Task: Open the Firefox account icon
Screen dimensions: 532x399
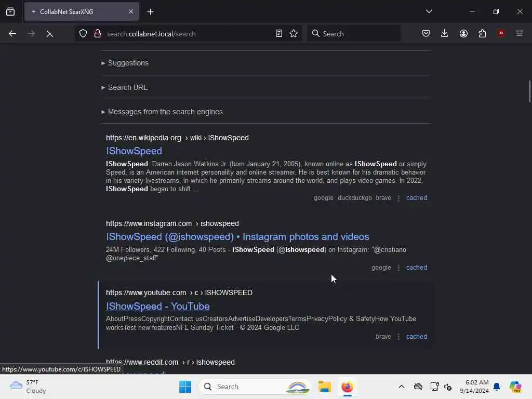Action: pos(463,33)
